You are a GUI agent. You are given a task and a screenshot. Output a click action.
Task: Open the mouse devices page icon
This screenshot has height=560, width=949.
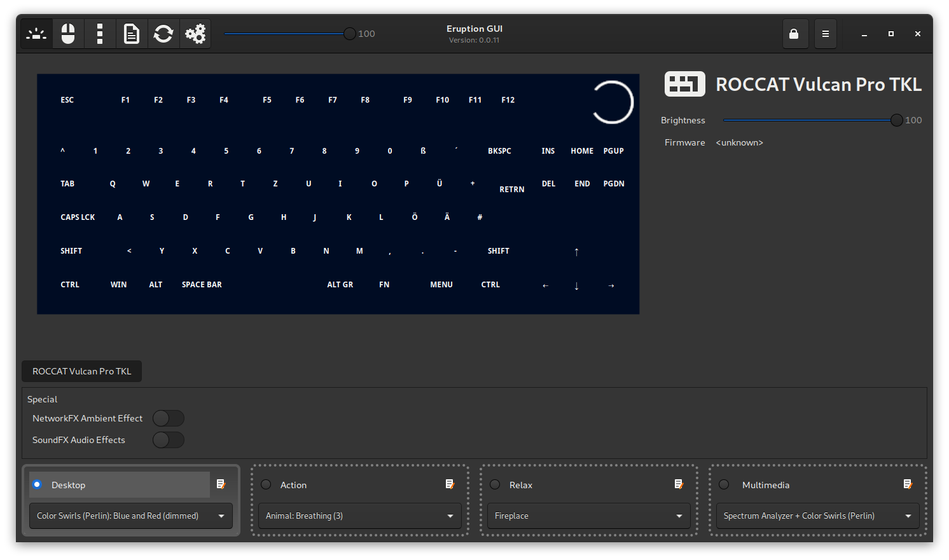click(x=68, y=34)
